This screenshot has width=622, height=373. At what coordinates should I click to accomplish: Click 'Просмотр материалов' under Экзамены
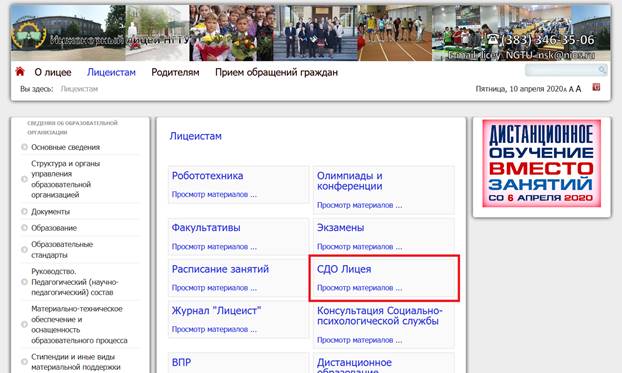tap(359, 247)
